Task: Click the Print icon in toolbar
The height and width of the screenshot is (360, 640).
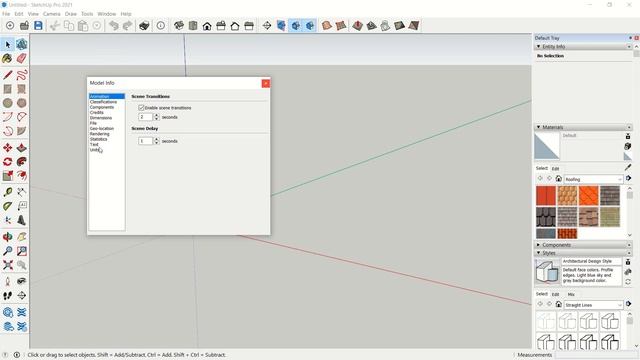Action: coord(144,26)
